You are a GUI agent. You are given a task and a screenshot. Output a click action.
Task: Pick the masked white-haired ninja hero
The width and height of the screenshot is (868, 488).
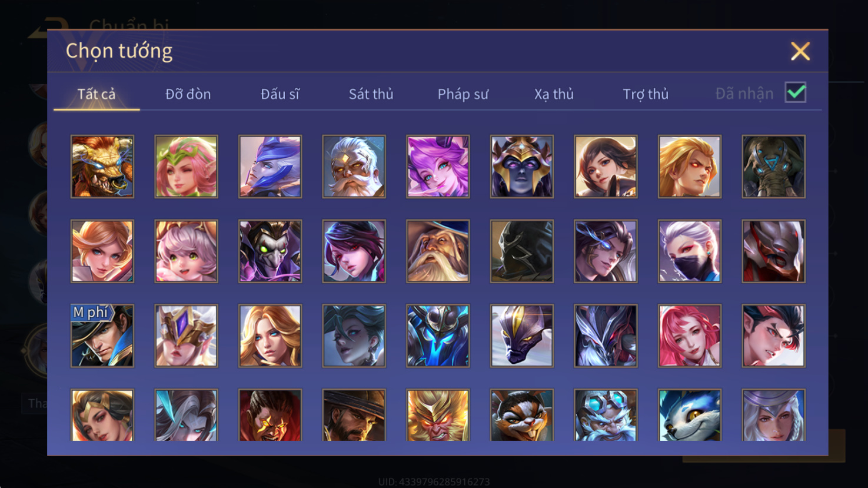[690, 251]
